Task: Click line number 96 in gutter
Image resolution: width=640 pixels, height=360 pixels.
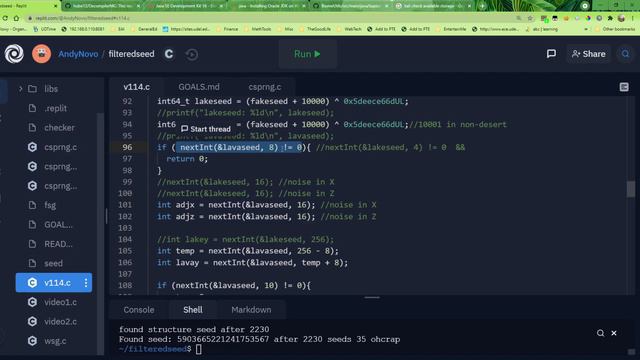Action: [x=127, y=147]
